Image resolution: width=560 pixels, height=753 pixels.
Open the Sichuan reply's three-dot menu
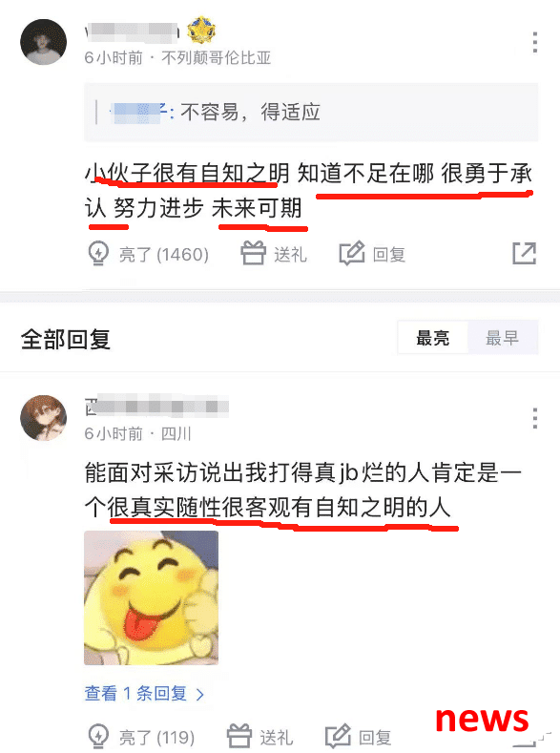(x=534, y=418)
